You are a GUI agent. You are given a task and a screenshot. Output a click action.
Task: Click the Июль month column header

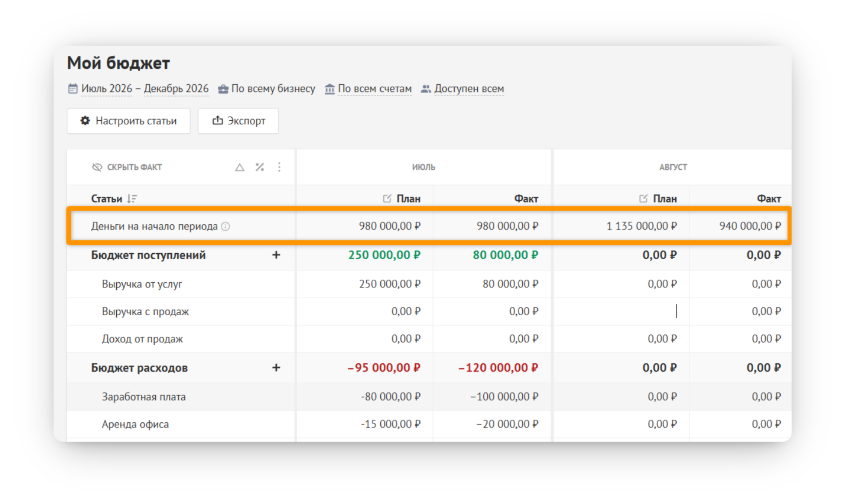424,167
